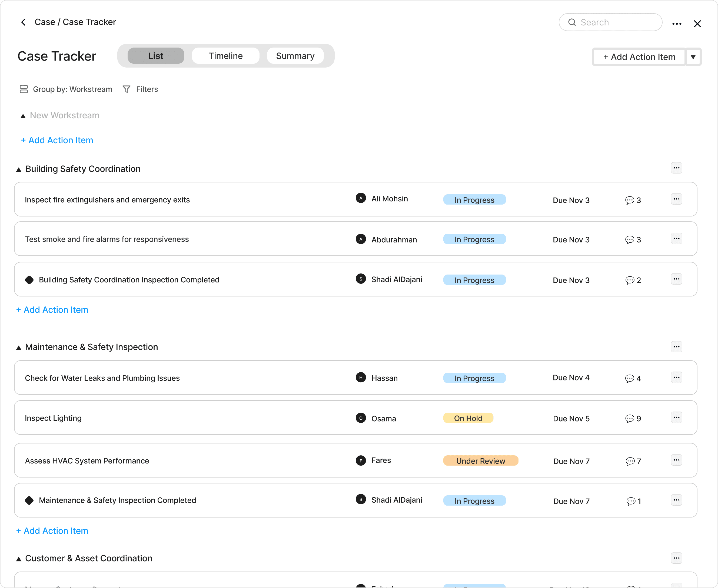Open more options for Assess HVAC System Performance
The height and width of the screenshot is (588, 718).
676,460
